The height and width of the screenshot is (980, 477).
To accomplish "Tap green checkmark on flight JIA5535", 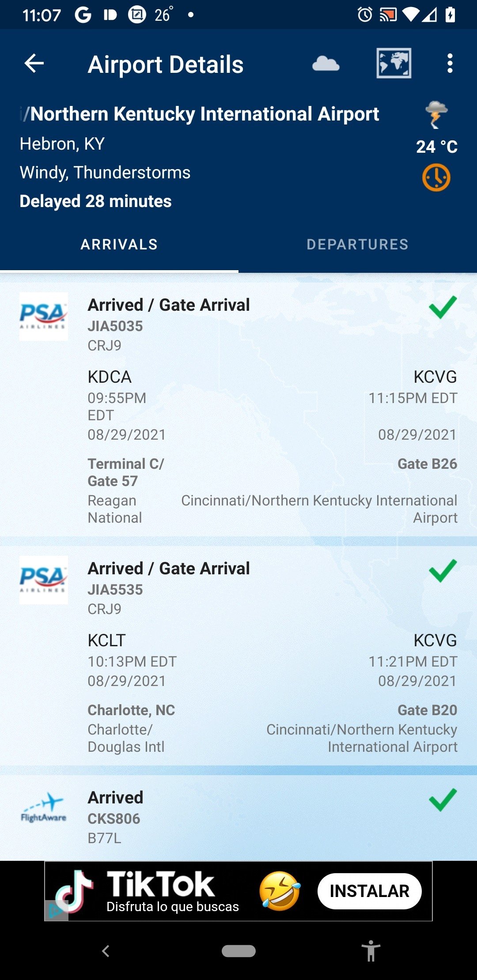I will [x=443, y=570].
